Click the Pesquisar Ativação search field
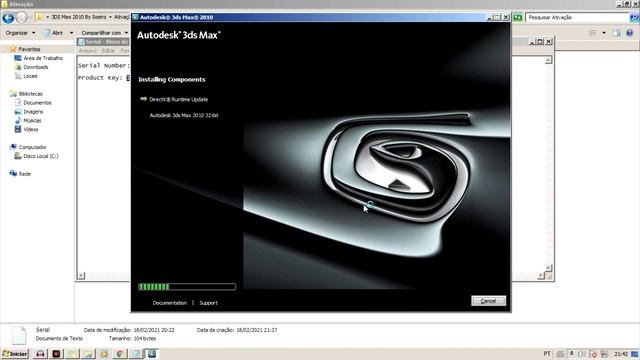The width and height of the screenshot is (640, 360). tap(577, 18)
